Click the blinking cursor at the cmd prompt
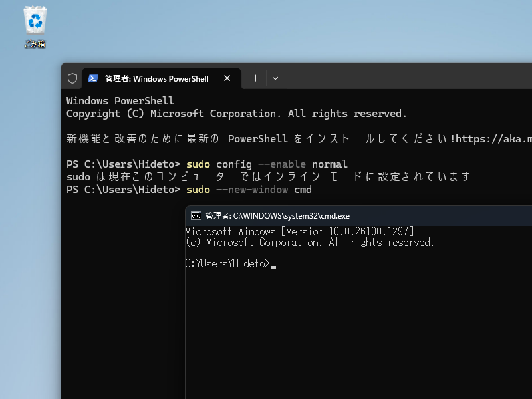This screenshot has width=532, height=399. 273,264
